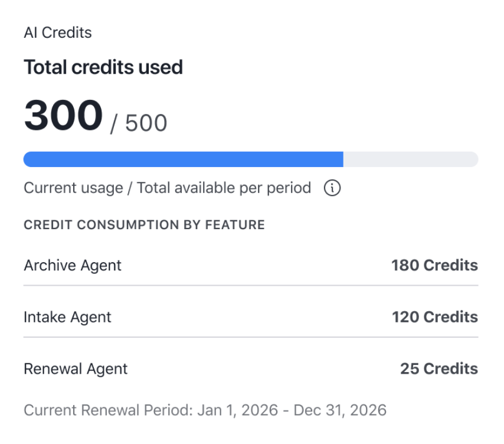Click the Current usage / Total available text
Image resolution: width=504 pixels, height=444 pixels.
168,188
